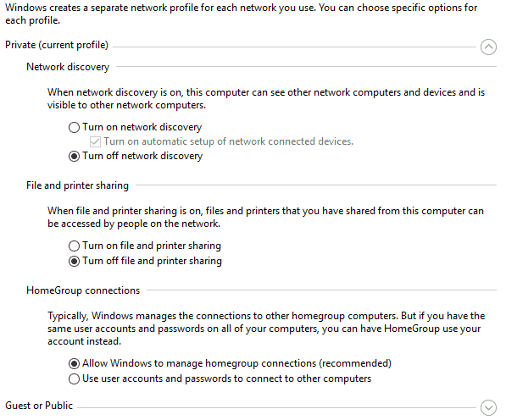Click the File and printer sharing heading
This screenshot has width=506, height=420.
point(77,185)
